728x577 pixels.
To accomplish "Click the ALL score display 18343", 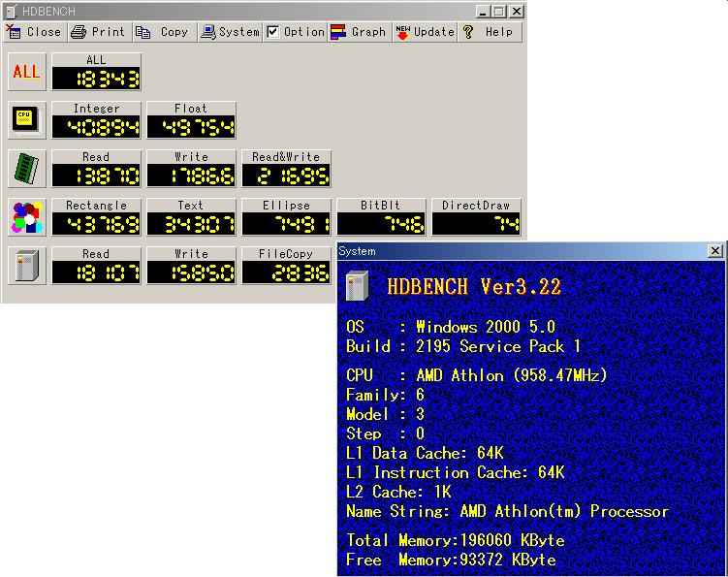I will coord(97,78).
